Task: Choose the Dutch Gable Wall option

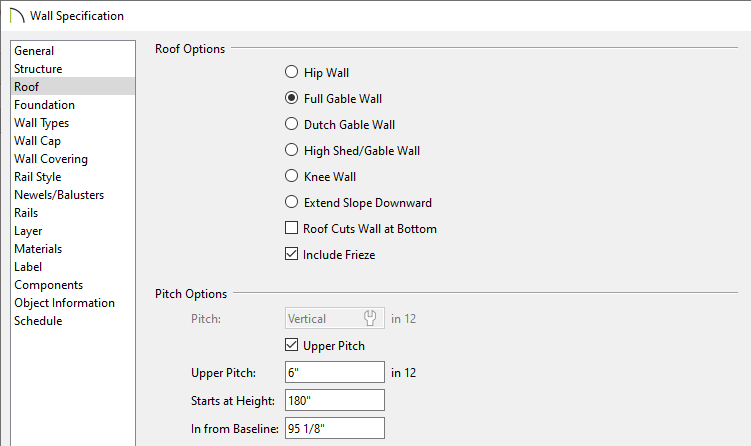Action: pyautogui.click(x=291, y=124)
